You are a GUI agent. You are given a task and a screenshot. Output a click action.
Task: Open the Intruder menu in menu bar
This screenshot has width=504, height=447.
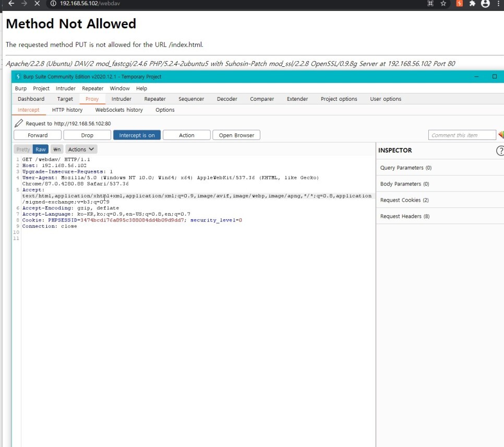point(66,88)
